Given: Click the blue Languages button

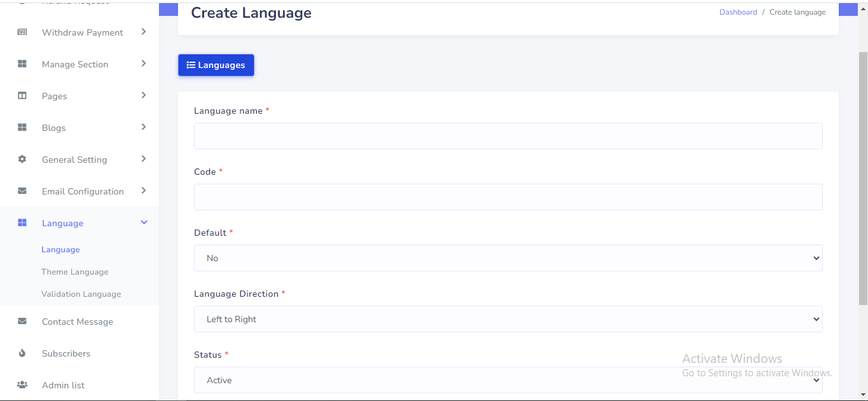Looking at the screenshot, I should coord(216,65).
